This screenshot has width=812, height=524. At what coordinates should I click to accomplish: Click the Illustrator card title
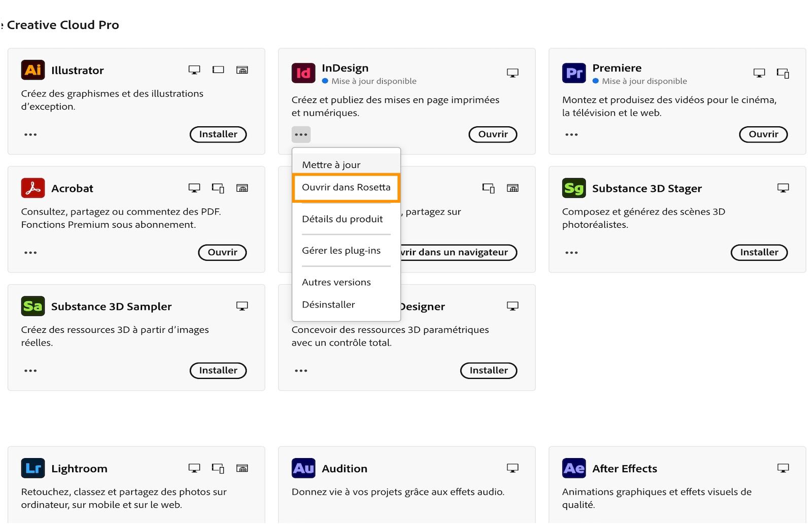pos(77,71)
